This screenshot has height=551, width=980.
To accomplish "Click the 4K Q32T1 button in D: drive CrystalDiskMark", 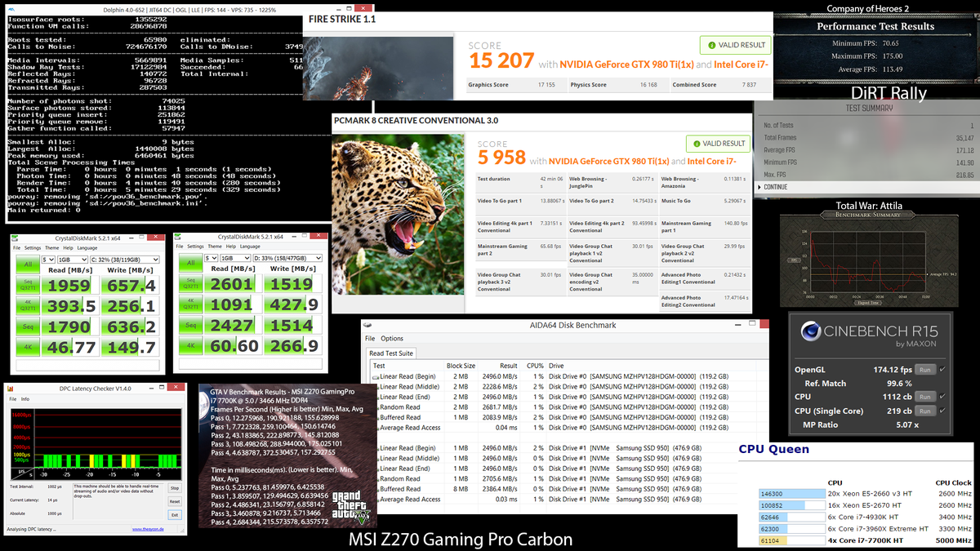I will pyautogui.click(x=190, y=305).
